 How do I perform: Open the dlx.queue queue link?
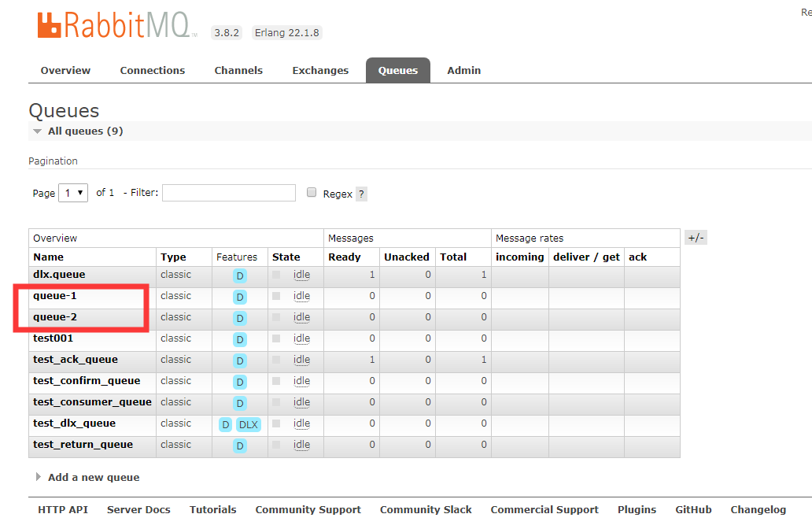point(59,275)
